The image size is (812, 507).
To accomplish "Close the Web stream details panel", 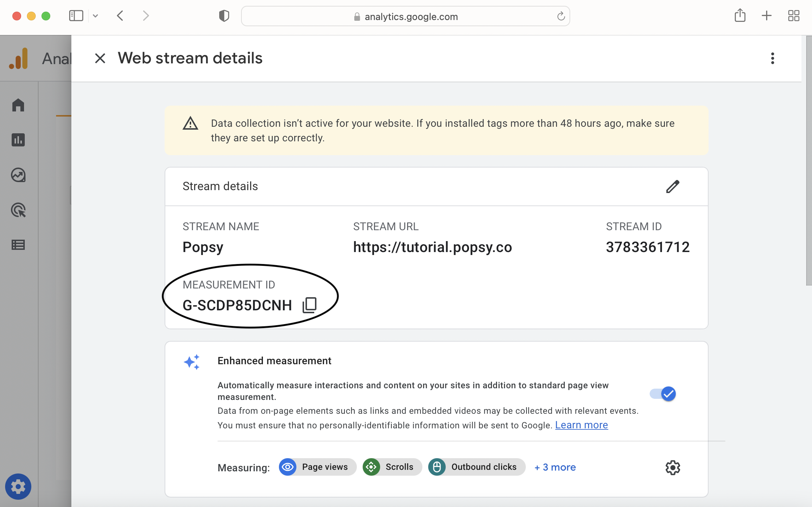I will [x=100, y=58].
